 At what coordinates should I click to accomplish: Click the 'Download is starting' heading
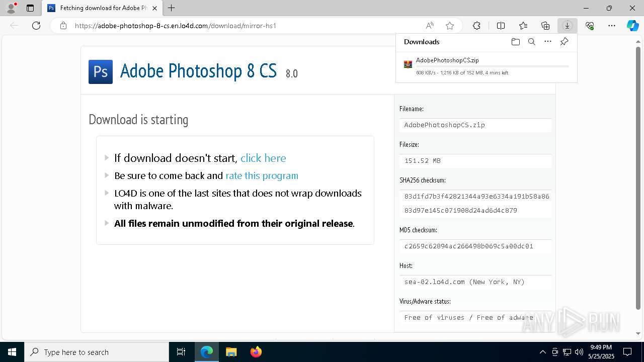pyautogui.click(x=138, y=120)
